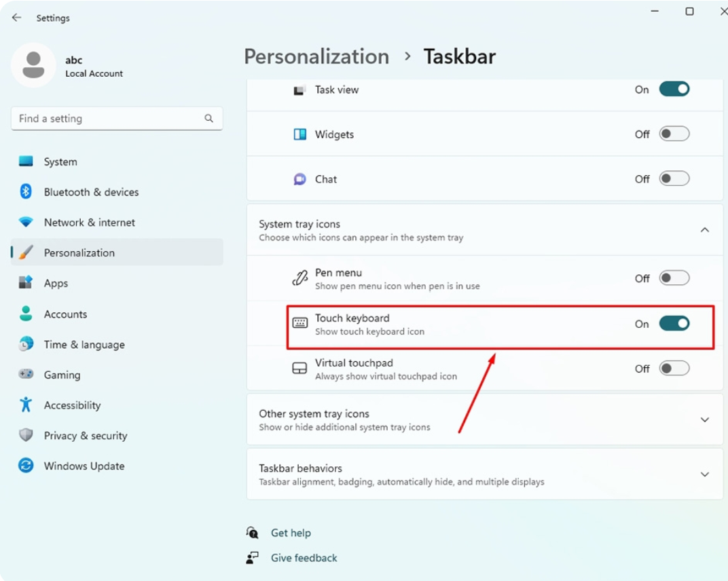
Task: Click the Bluetooth & devices icon
Action: point(26,192)
